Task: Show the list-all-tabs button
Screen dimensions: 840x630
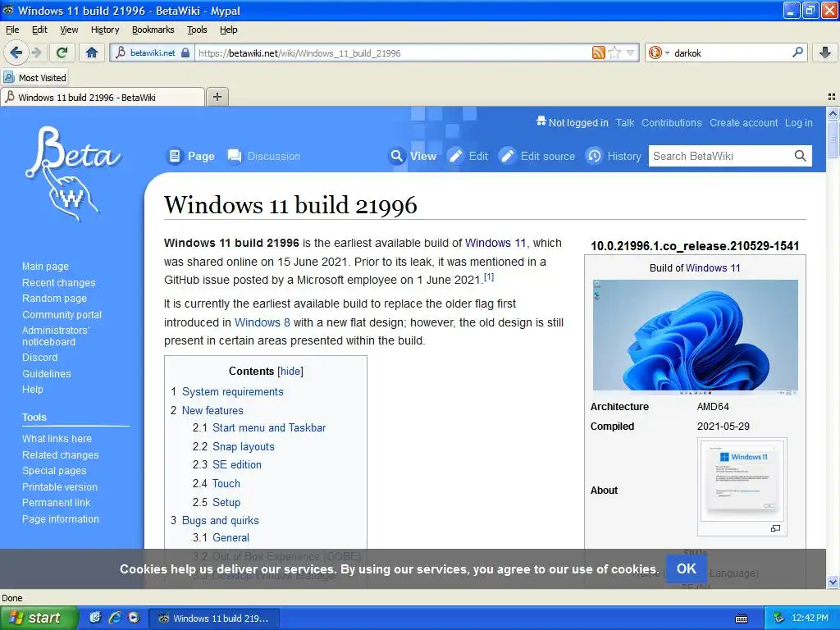Action: tap(832, 97)
